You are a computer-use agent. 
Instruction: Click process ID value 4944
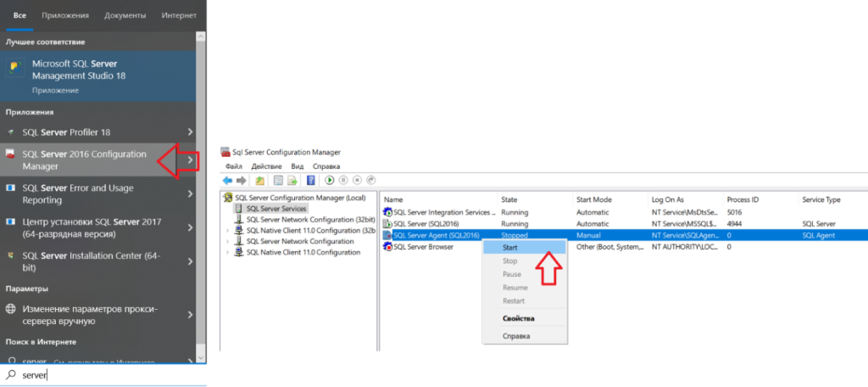(x=735, y=224)
